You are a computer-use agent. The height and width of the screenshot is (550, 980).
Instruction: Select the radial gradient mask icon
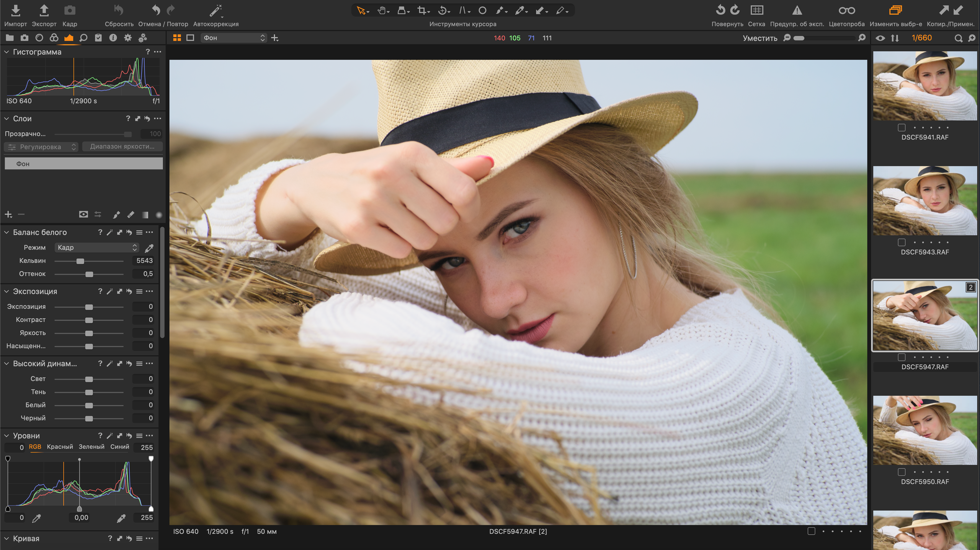point(159,215)
